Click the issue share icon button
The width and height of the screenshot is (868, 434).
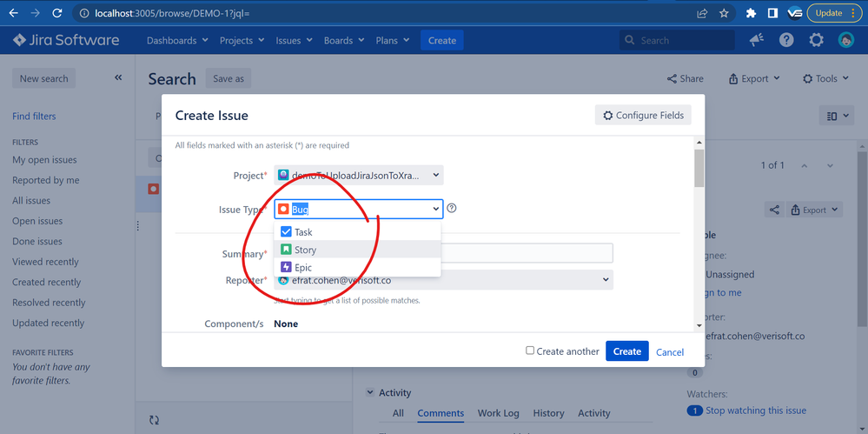[x=774, y=210]
